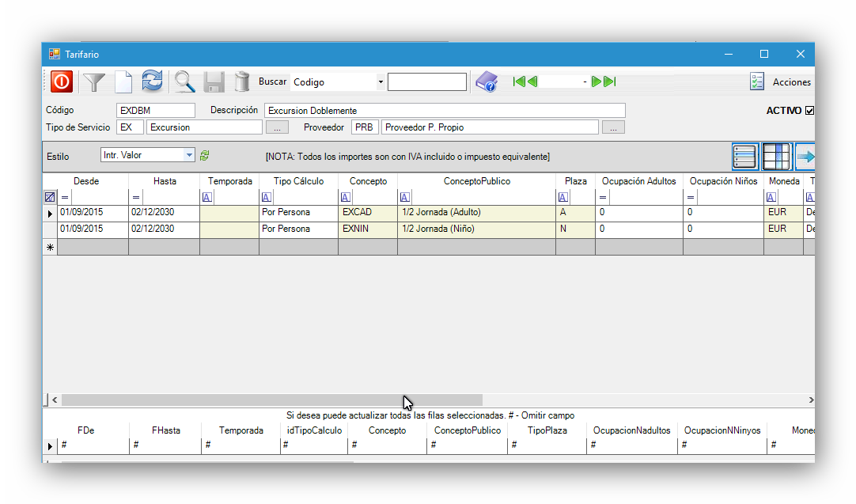This screenshot has height=504, width=856.
Task: Click the red power exit icon
Action: click(62, 81)
